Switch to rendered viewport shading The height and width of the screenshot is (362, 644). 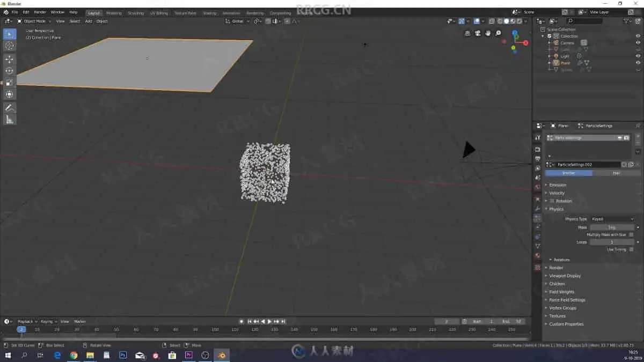[518, 21]
